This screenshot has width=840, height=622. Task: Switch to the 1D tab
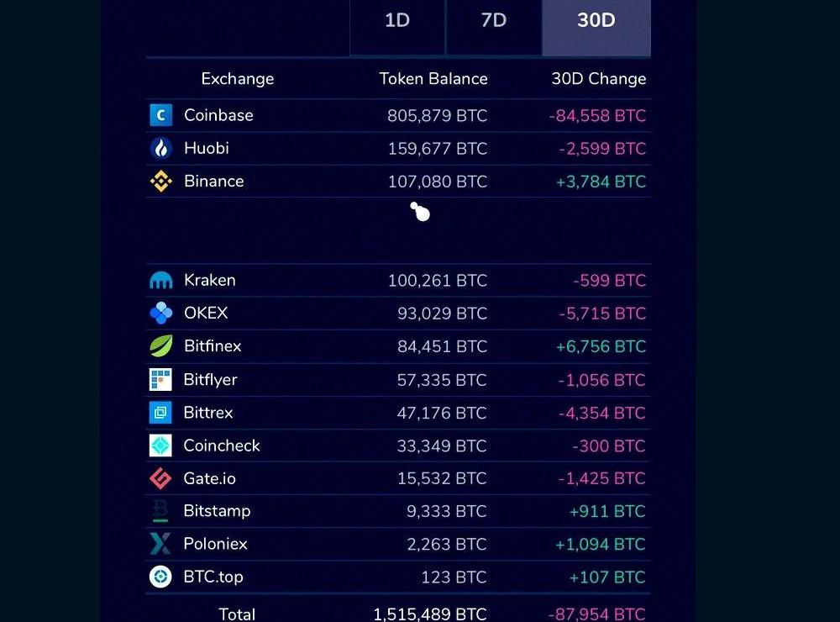[397, 21]
